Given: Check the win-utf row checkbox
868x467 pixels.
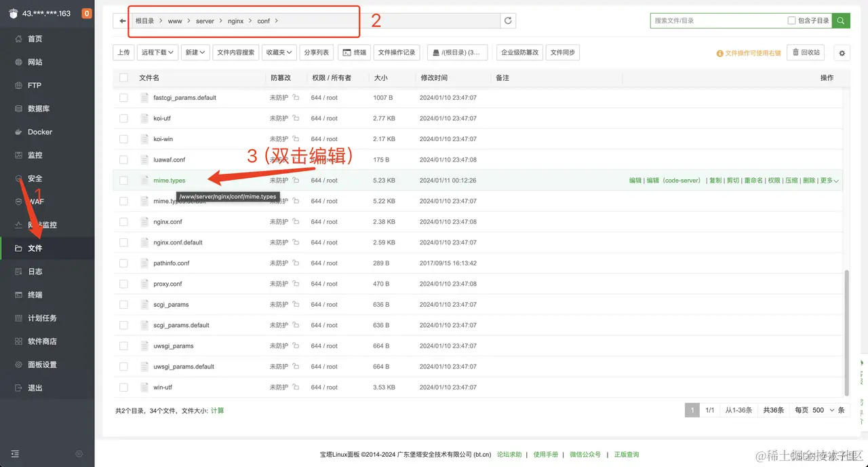Looking at the screenshot, I should [x=123, y=388].
